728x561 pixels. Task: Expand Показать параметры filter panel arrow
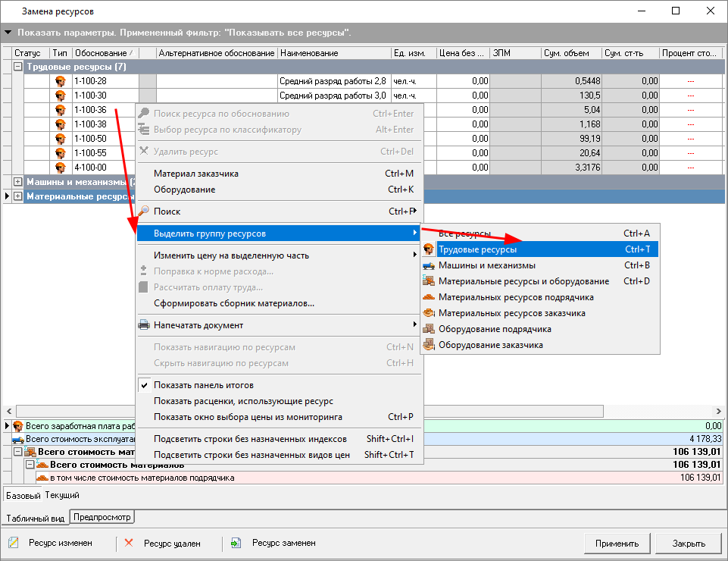click(x=8, y=33)
